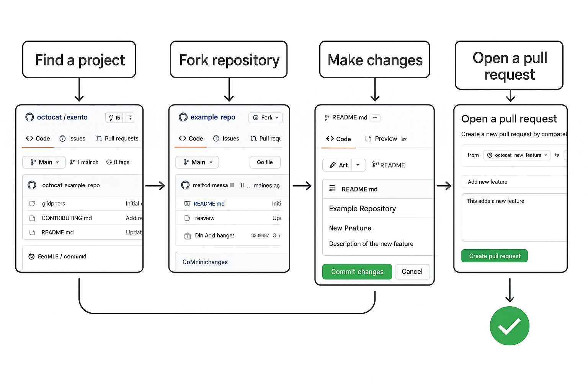Click the icon left of the README md title in the Make changes panel

click(327, 118)
